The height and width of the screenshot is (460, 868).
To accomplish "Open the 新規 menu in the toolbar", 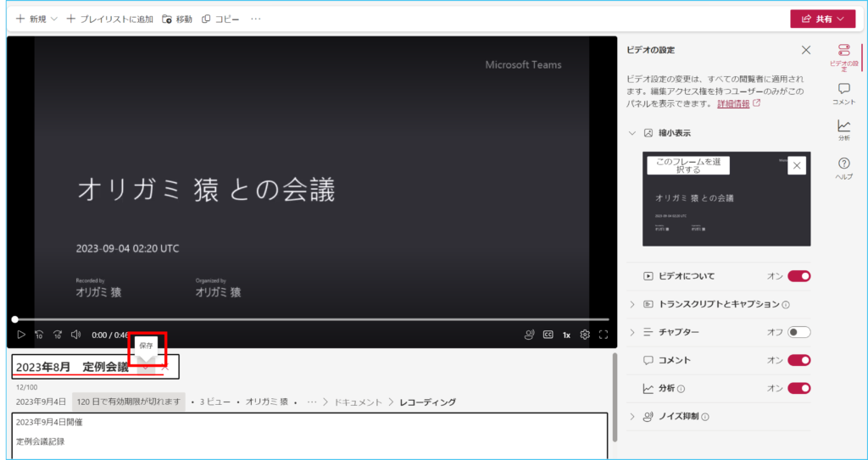I will pos(36,19).
